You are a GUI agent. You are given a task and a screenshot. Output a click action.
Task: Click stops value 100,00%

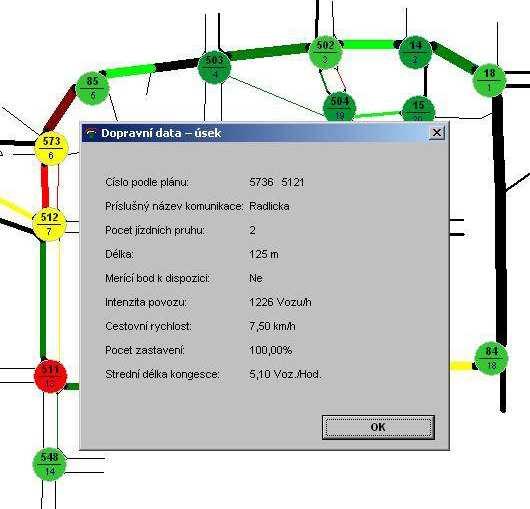270,350
